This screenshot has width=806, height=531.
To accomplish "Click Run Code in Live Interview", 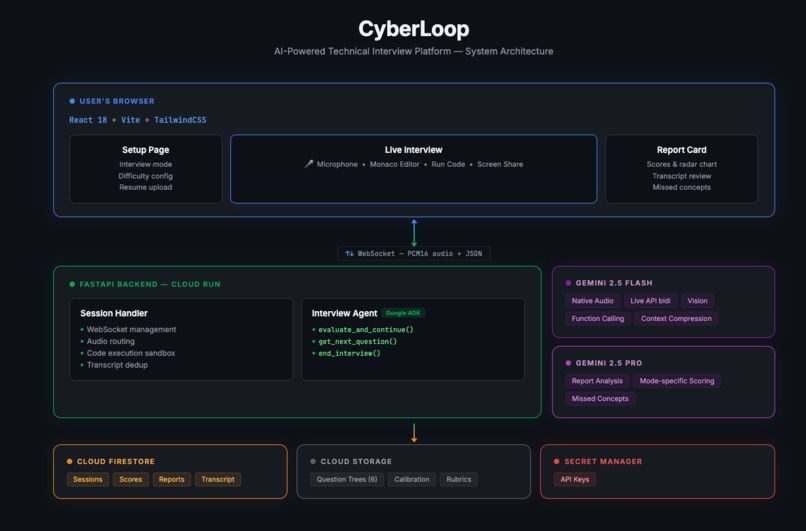I will (448, 164).
